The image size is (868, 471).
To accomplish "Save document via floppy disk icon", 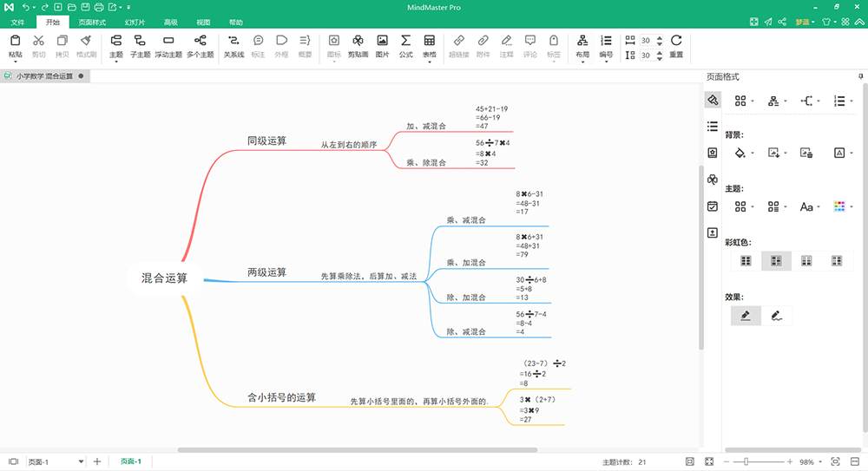I will pyautogui.click(x=85, y=7).
